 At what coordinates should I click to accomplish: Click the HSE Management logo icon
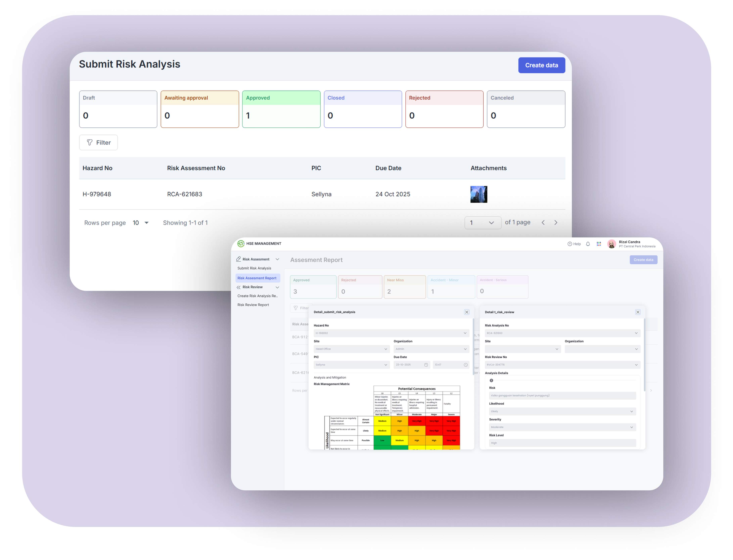[x=241, y=244]
